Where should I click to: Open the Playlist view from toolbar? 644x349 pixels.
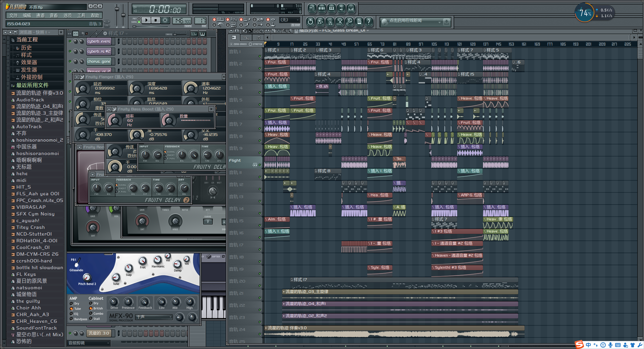pos(312,8)
